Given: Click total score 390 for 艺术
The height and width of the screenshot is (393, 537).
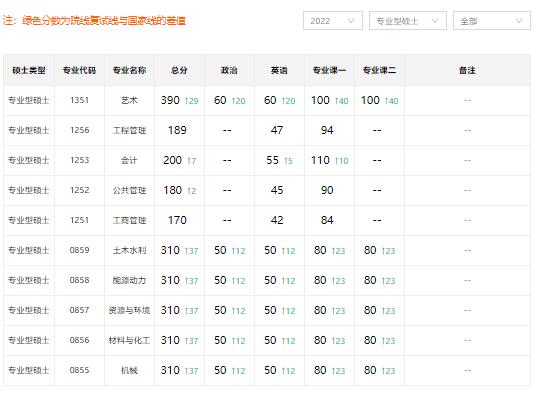Looking at the screenshot, I should (170, 100).
